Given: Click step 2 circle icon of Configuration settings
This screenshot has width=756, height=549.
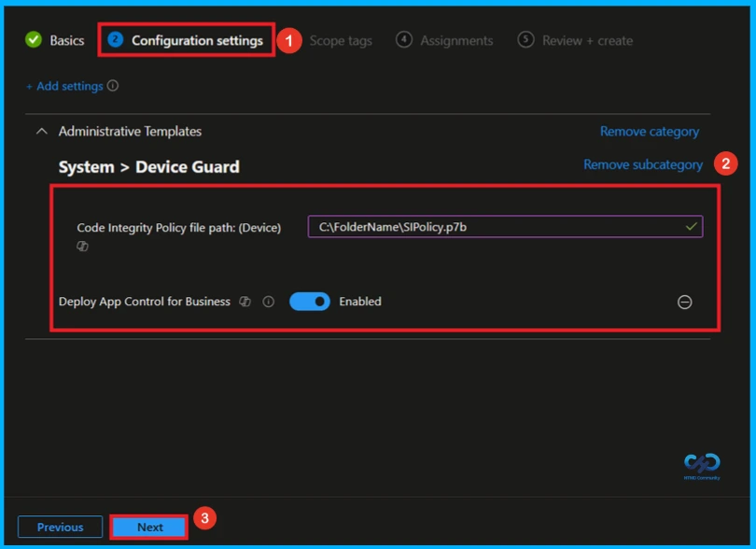Looking at the screenshot, I should pos(115,39).
